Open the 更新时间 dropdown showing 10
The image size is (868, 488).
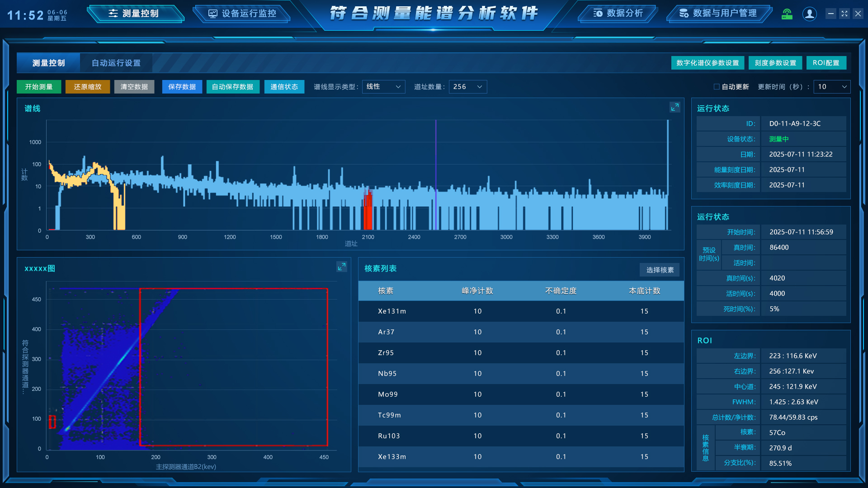coord(831,87)
